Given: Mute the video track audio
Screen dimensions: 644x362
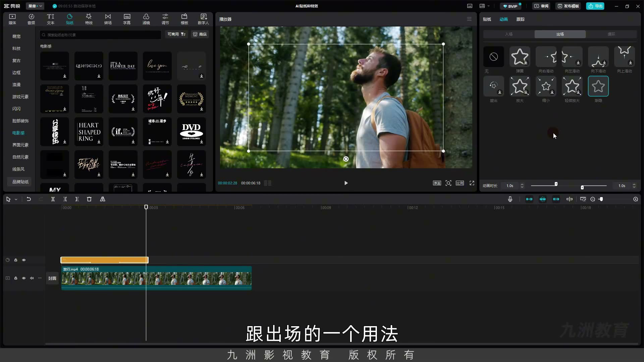Looking at the screenshot, I should (32, 278).
